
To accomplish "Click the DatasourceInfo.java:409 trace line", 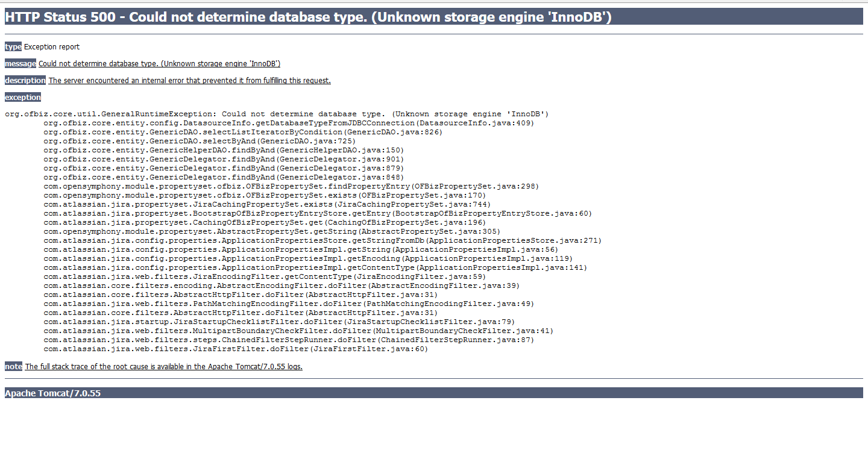I will [289, 123].
